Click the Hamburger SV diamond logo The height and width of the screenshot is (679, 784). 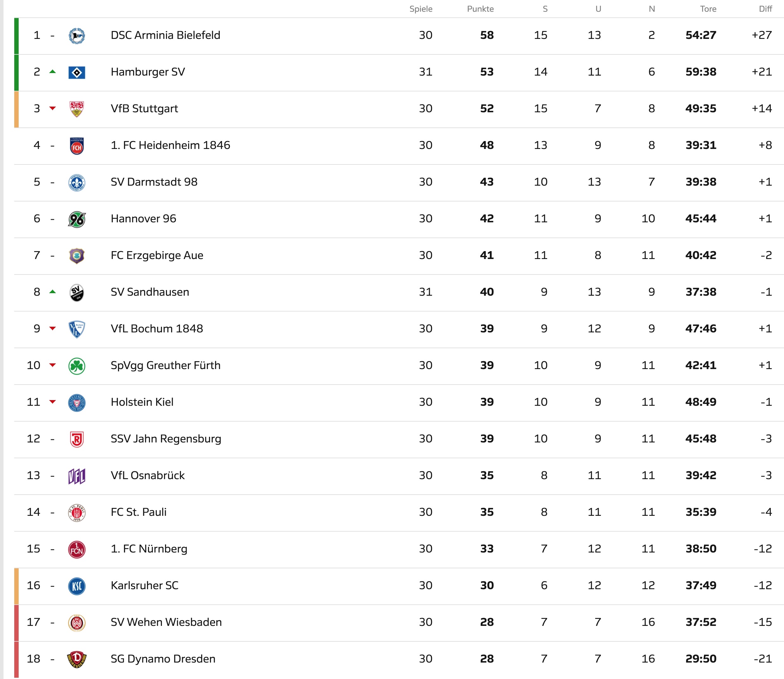coord(77,72)
